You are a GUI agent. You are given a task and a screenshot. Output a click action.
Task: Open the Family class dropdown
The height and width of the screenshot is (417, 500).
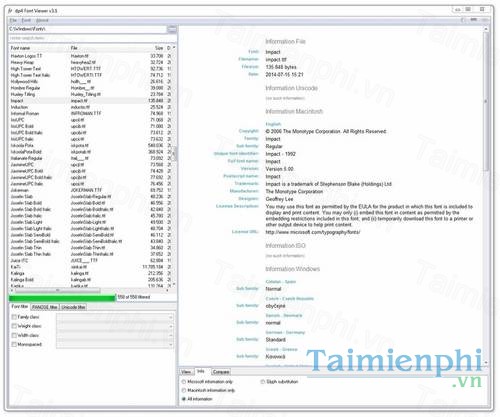[x=115, y=317]
